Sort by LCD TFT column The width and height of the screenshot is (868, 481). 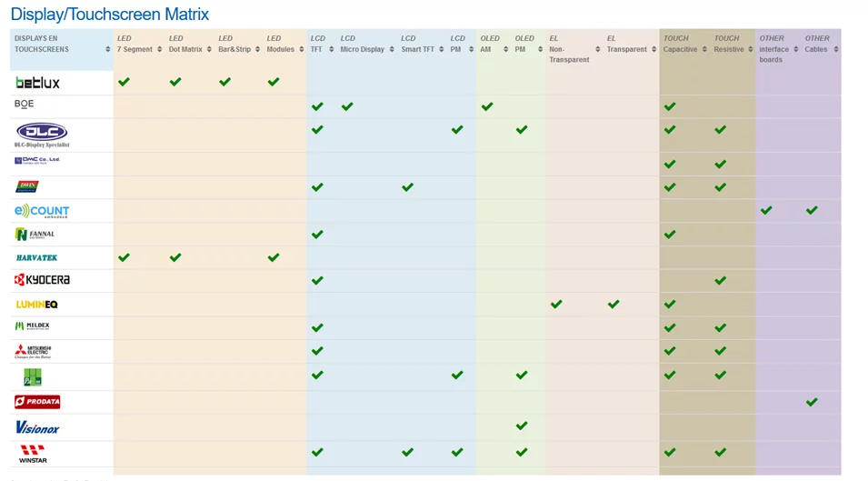click(331, 49)
